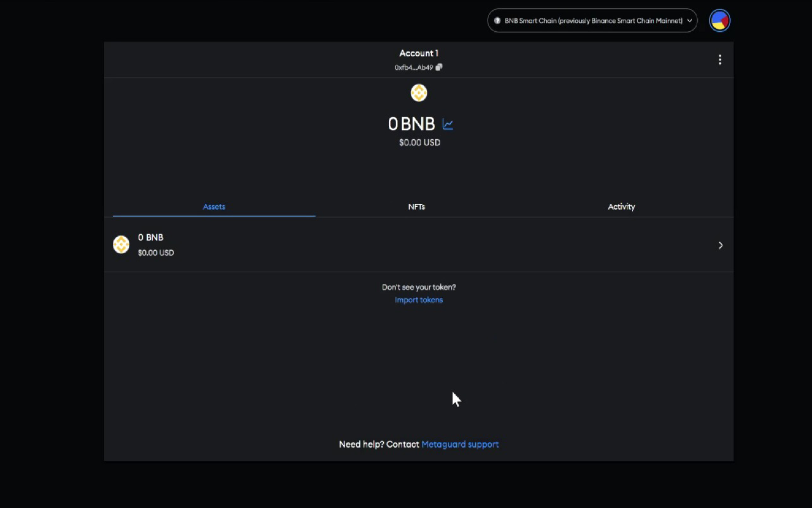Click the $0.00 USD balance under header

419,143
